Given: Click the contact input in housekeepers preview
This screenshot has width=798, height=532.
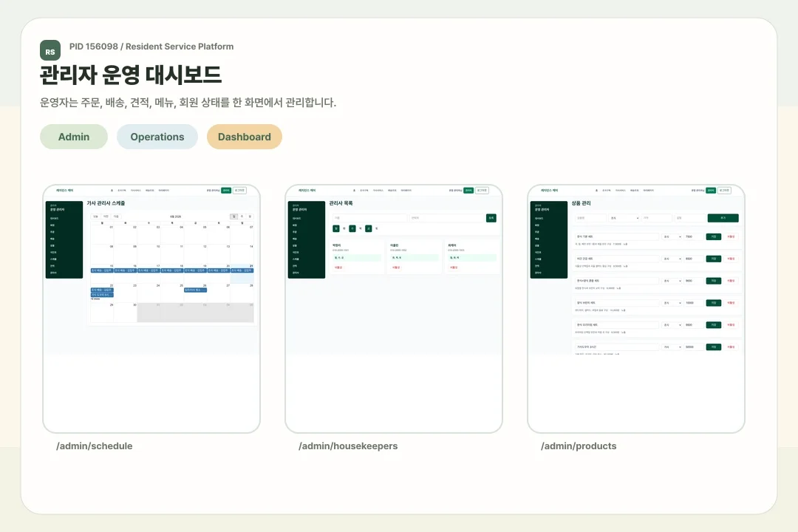Looking at the screenshot, I should pos(446,218).
